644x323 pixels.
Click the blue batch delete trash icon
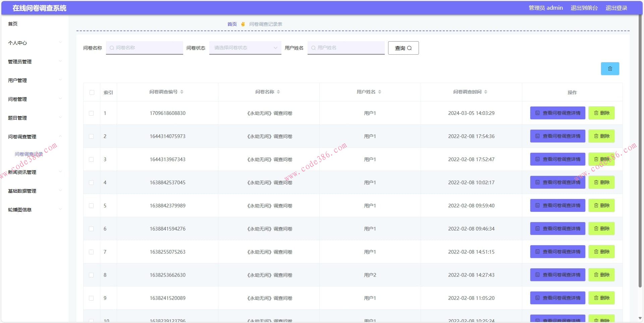point(609,69)
